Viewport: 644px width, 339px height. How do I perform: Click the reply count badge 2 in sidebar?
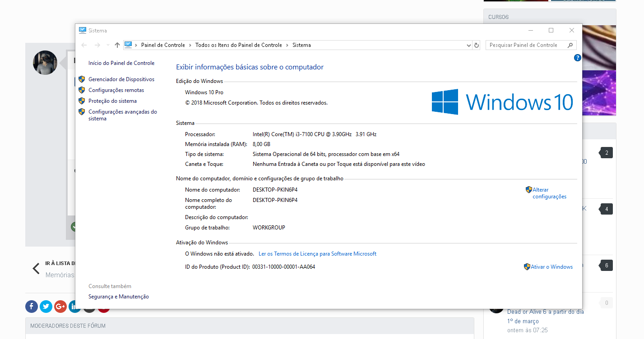click(x=606, y=153)
